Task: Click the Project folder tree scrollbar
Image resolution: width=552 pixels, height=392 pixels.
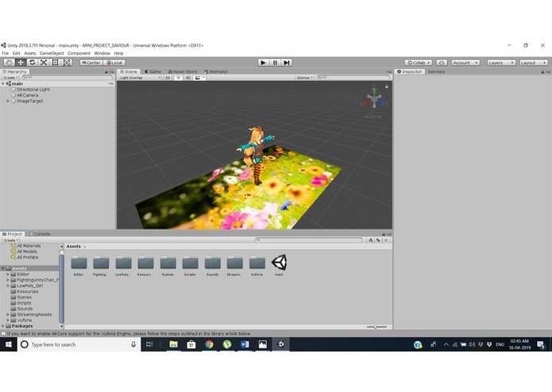Action: tap(62, 288)
